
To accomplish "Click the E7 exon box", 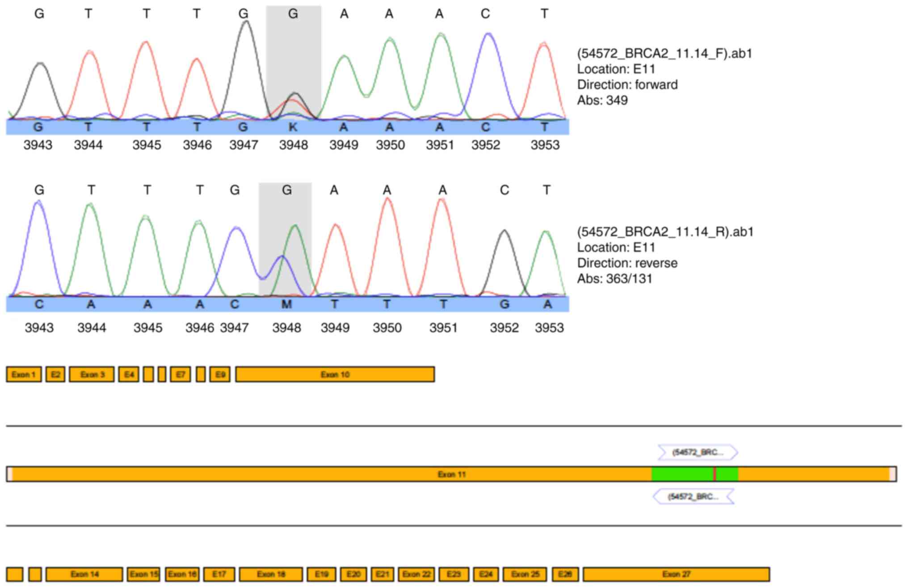I will (x=180, y=374).
